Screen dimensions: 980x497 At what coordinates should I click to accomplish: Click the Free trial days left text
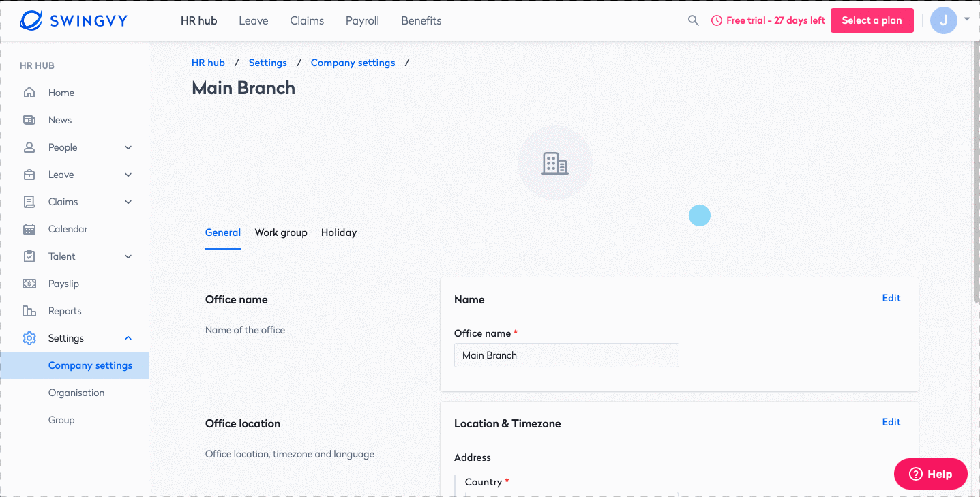(776, 20)
